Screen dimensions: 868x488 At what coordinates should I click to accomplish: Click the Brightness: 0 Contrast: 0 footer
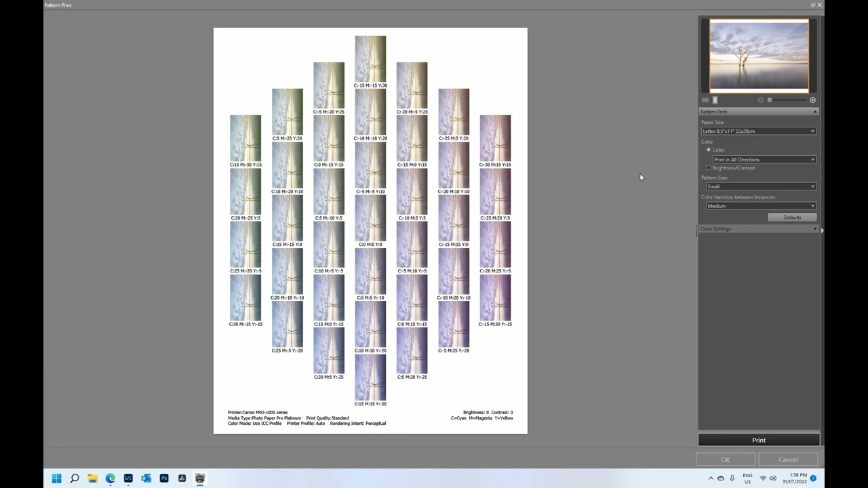point(488,413)
